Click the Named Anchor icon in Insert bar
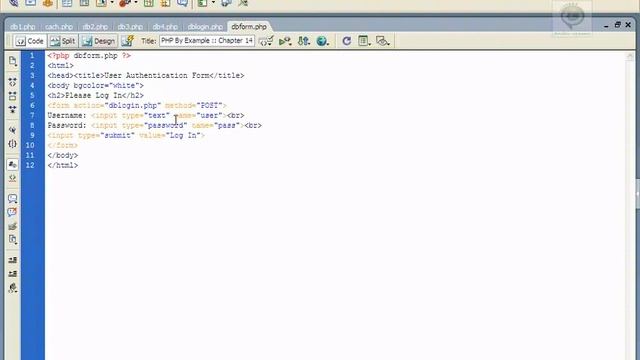The image size is (640, 360). click(x=48, y=3)
